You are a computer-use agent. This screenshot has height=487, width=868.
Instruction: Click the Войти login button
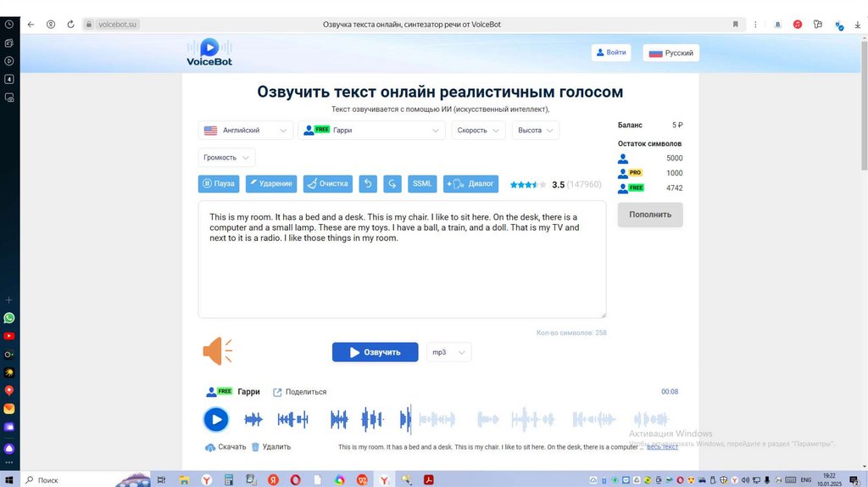pos(611,53)
